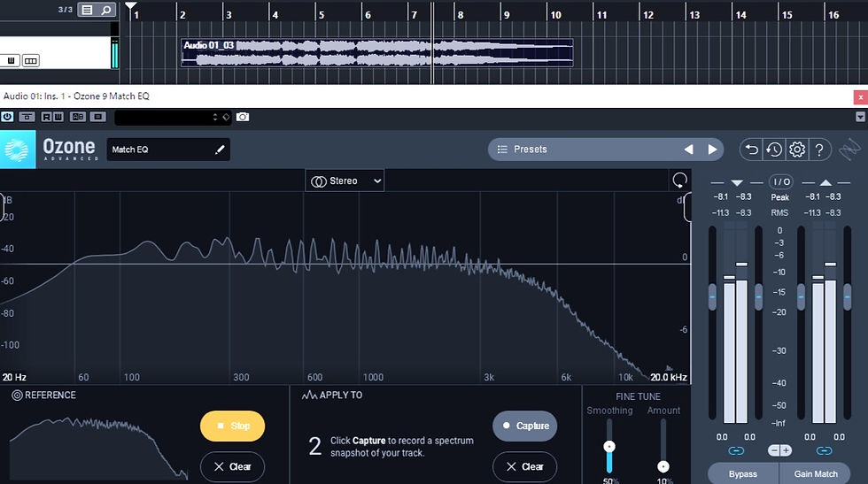This screenshot has width=868, height=484.
Task: Click the REFERENCE target icon
Action: pyautogui.click(x=17, y=395)
